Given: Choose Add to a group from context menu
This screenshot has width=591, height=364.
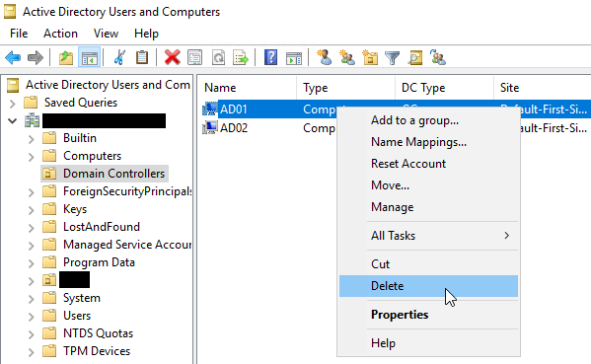Looking at the screenshot, I should point(428,120).
